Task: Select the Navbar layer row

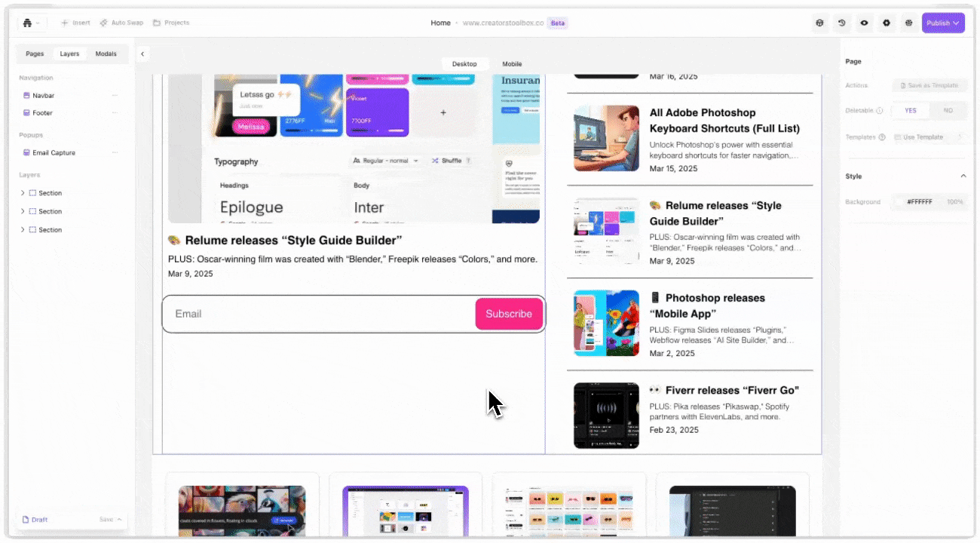Action: click(x=69, y=96)
